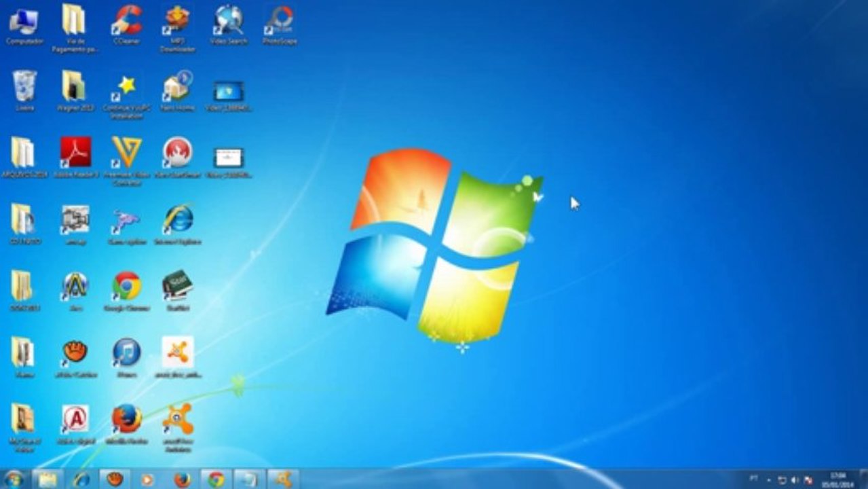Select the Mozilla Firefox desktop shortcut
The image size is (868, 489).
tap(126, 424)
